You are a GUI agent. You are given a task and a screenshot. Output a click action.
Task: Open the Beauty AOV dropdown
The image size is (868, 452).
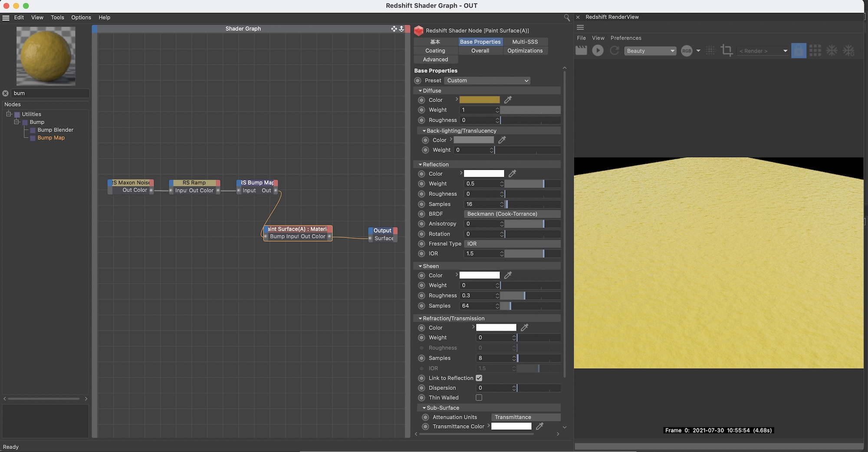click(x=650, y=51)
